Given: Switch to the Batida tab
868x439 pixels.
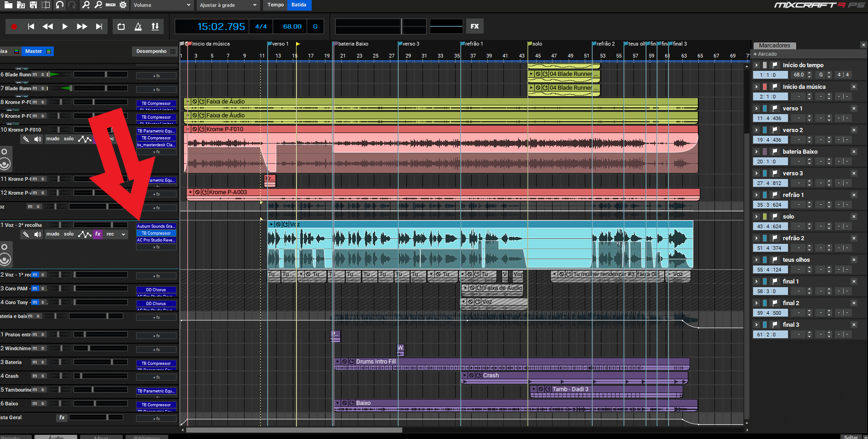Looking at the screenshot, I should [299, 5].
